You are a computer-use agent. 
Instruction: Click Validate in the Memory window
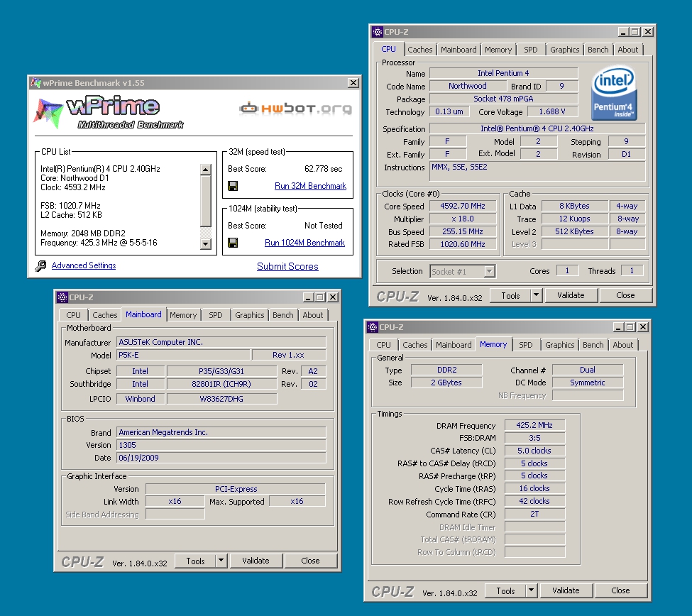pyautogui.click(x=566, y=590)
